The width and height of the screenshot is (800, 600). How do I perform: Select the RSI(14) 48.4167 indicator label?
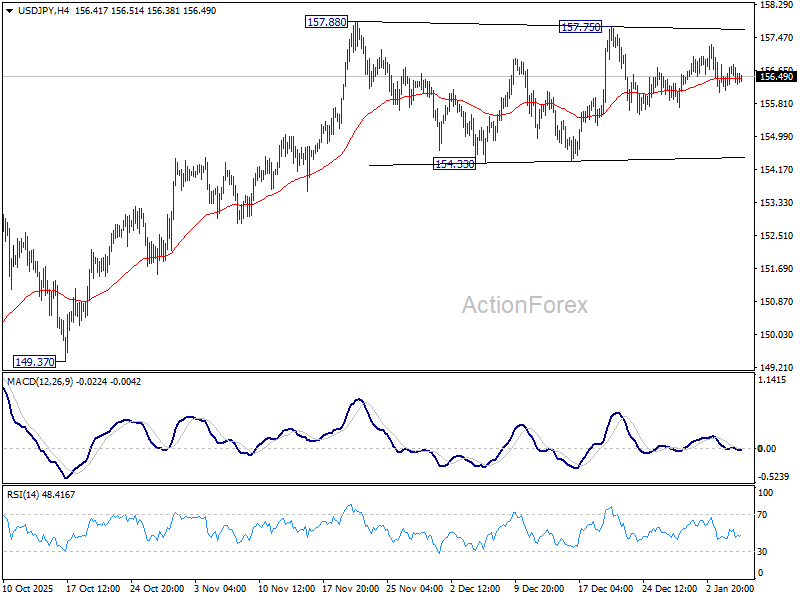click(41, 492)
